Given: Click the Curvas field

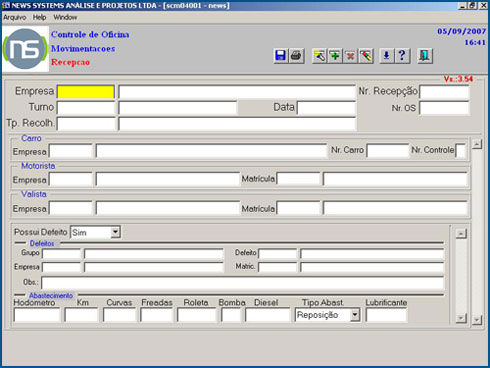Looking at the screenshot, I should click(119, 315).
